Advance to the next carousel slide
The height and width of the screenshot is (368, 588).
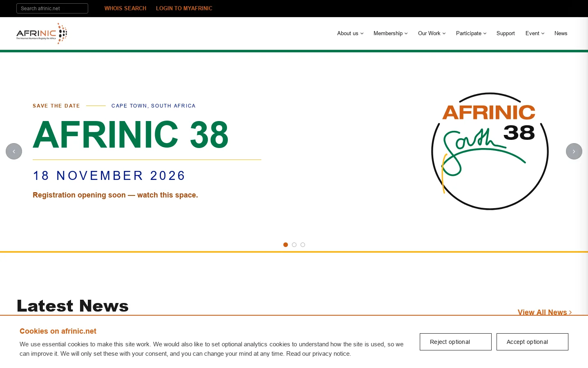click(574, 151)
